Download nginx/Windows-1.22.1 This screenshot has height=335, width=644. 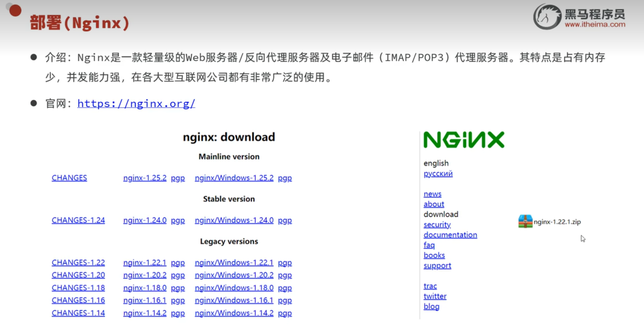pyautogui.click(x=234, y=262)
